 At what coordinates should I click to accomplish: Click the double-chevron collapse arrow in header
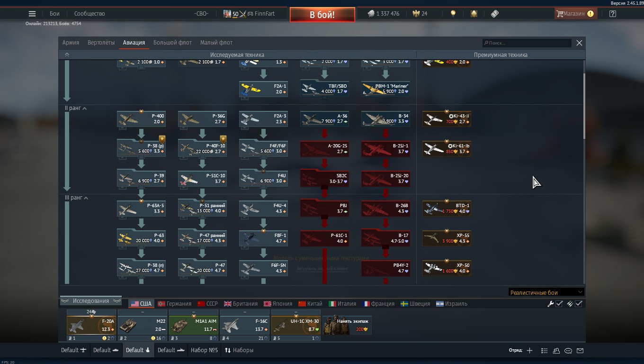[67, 55]
